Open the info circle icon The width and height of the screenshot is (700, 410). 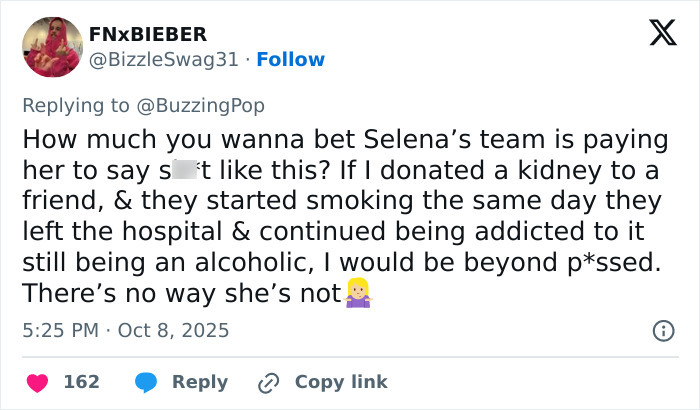coord(662,330)
